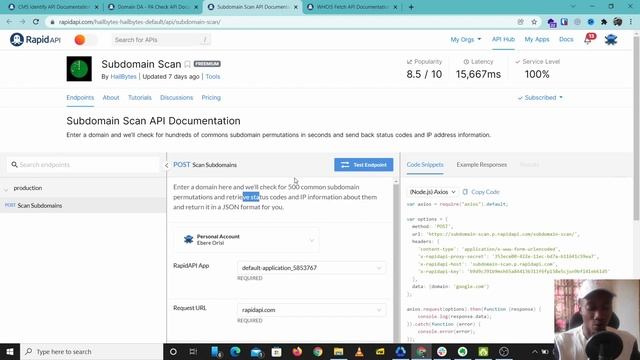The height and width of the screenshot is (360, 640).
Task: Open Task View on taskbar
Action: [x=193, y=351]
